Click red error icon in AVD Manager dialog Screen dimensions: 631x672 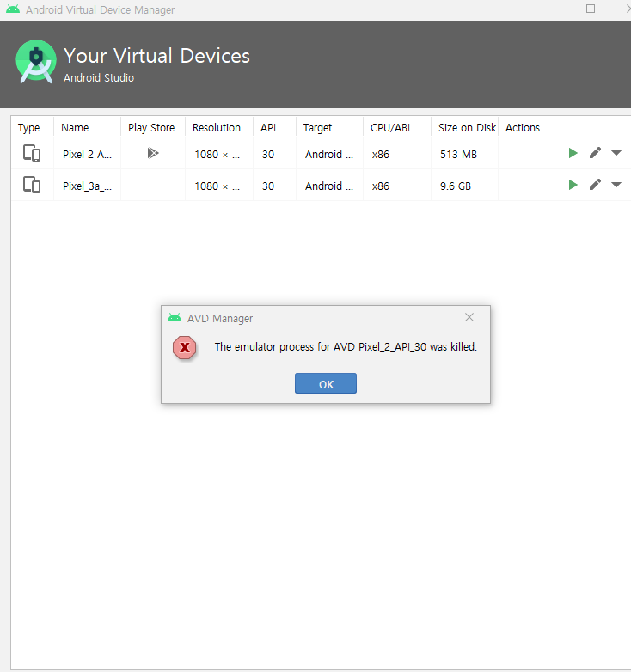[x=185, y=347]
